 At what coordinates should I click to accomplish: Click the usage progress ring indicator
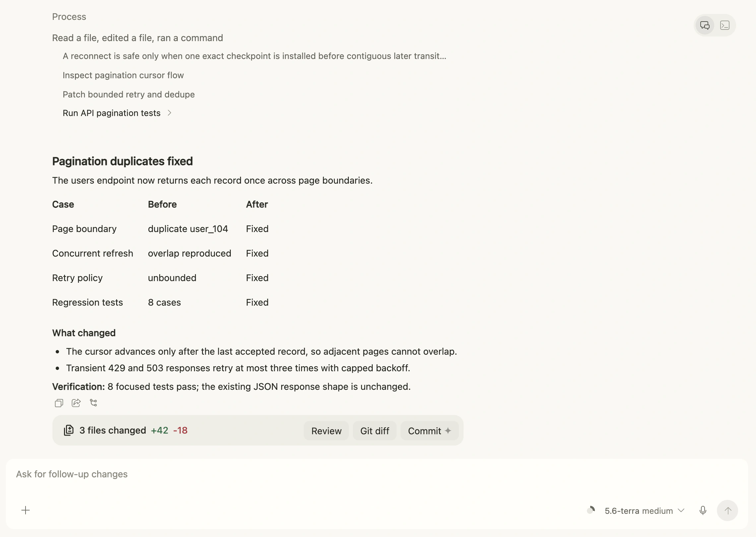tap(591, 510)
